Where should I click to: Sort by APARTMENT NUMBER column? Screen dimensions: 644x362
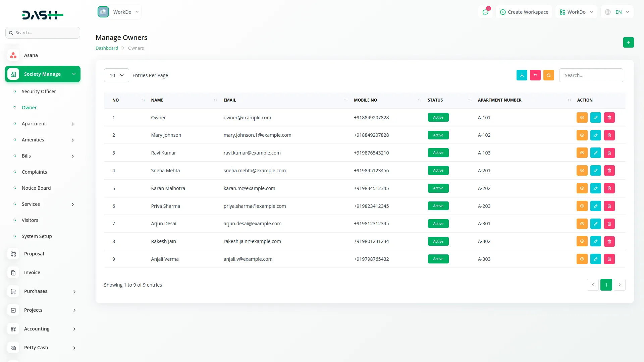coord(524,100)
